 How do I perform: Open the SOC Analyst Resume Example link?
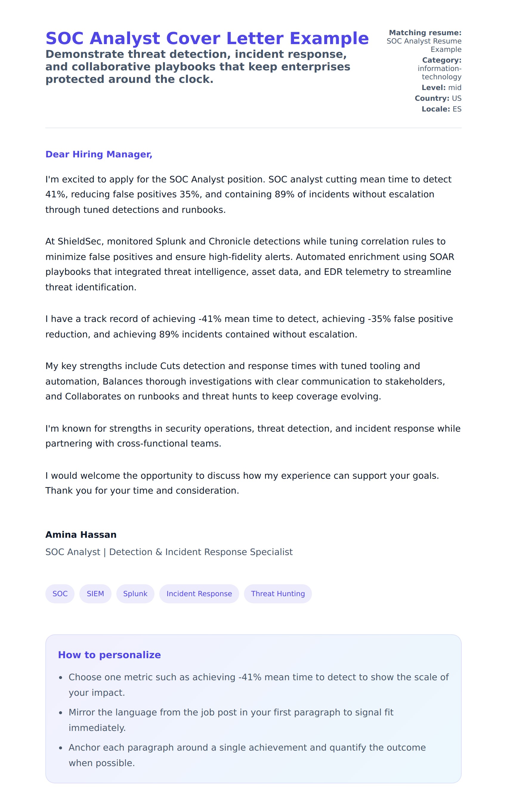coord(424,45)
